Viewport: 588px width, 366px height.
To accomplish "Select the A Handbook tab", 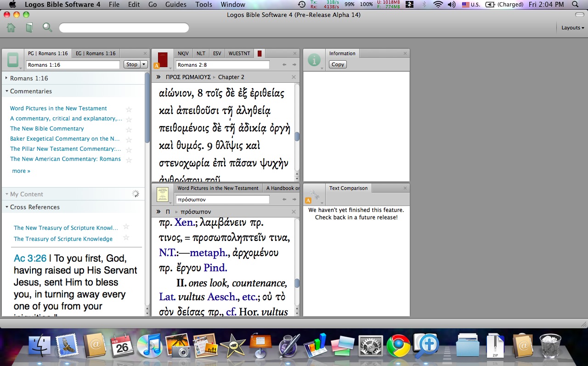I will (282, 188).
